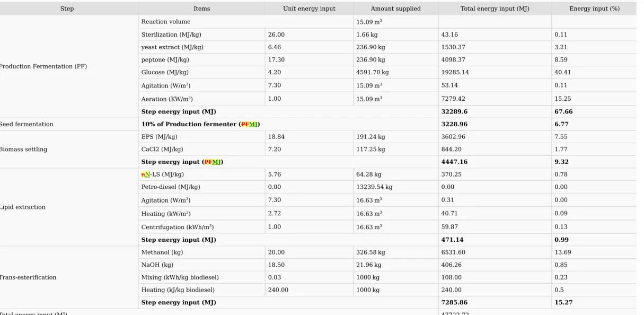Select unit energy value 18.84
The height and width of the screenshot is (315, 644).
tap(276, 137)
